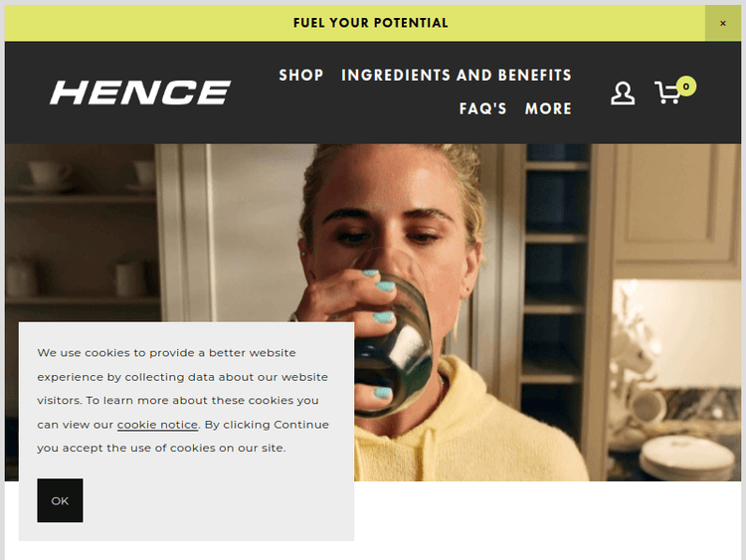Expand the MORE navigation menu
746x560 pixels.
coord(548,109)
